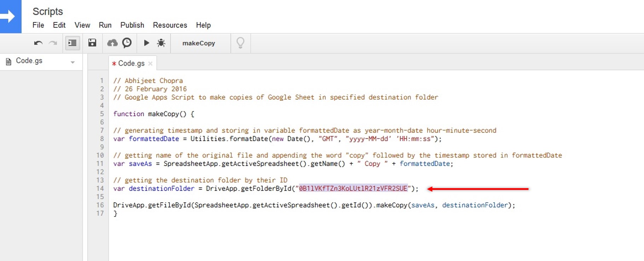644x261 pixels.
Task: Open the File menu
Action: 38,25
